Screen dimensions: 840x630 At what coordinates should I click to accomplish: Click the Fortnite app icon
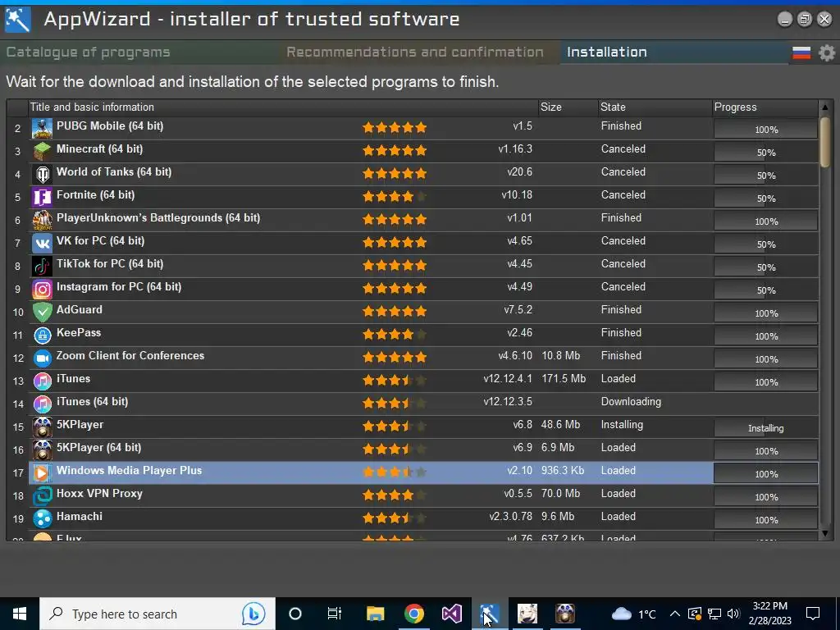(x=43, y=198)
